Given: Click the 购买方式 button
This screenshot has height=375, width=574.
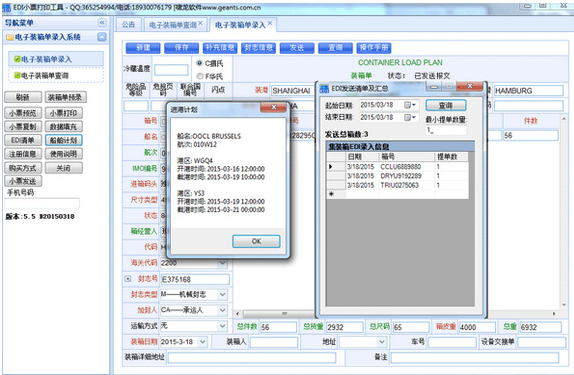Looking at the screenshot, I should tap(23, 168).
